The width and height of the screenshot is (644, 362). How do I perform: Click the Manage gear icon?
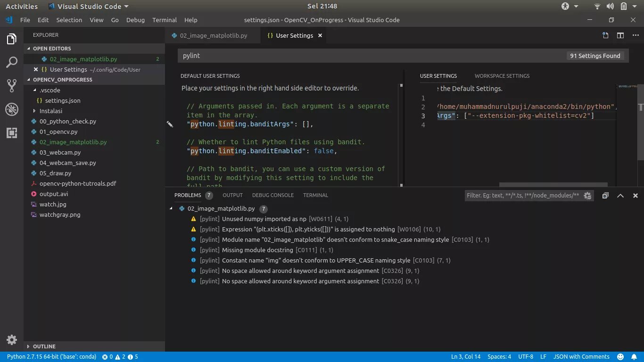(x=12, y=339)
